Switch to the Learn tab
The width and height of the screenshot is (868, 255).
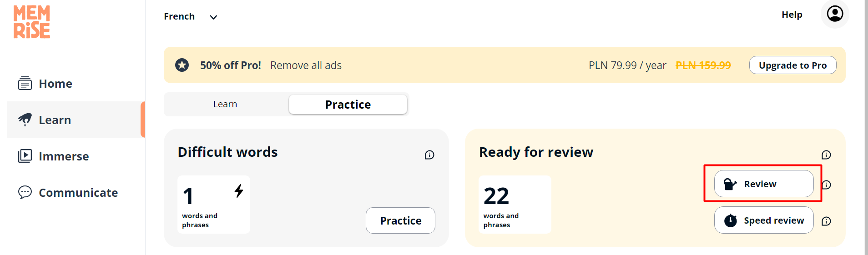(x=225, y=104)
